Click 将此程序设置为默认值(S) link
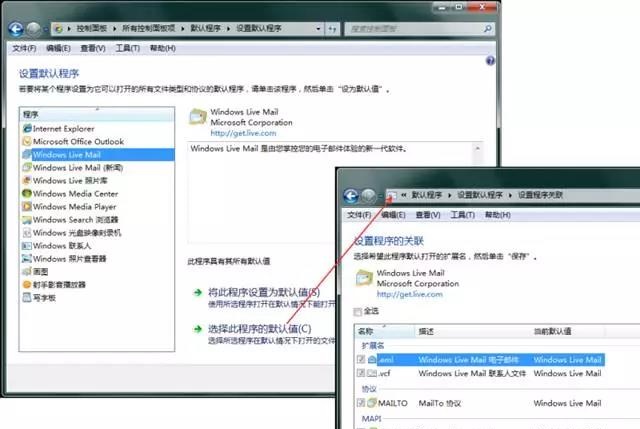 click(x=264, y=292)
